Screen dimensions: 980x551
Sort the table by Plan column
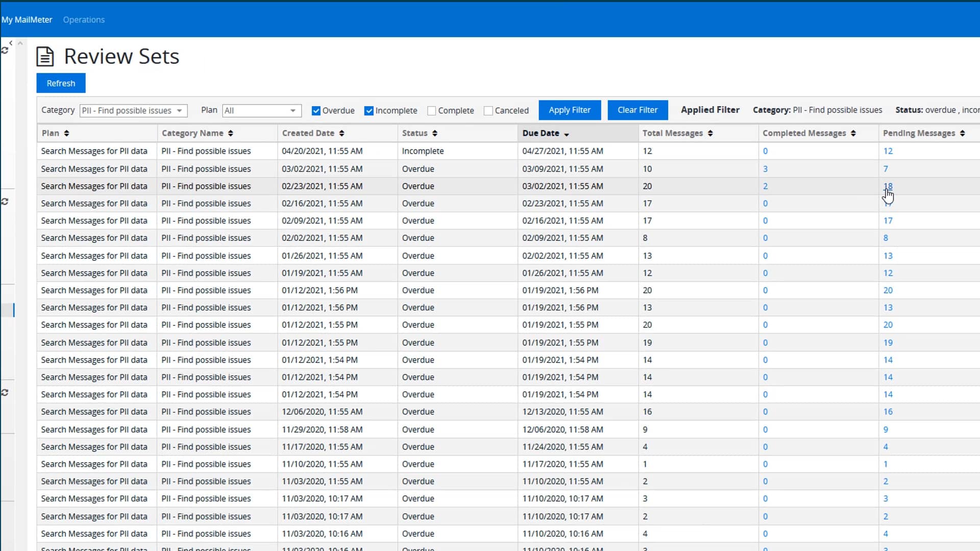point(67,133)
